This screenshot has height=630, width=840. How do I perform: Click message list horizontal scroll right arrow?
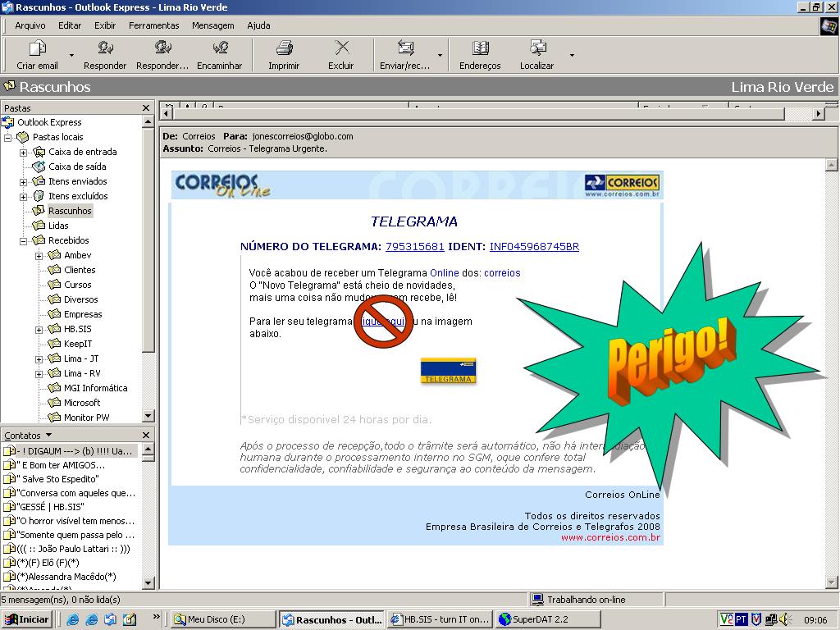coord(818,113)
